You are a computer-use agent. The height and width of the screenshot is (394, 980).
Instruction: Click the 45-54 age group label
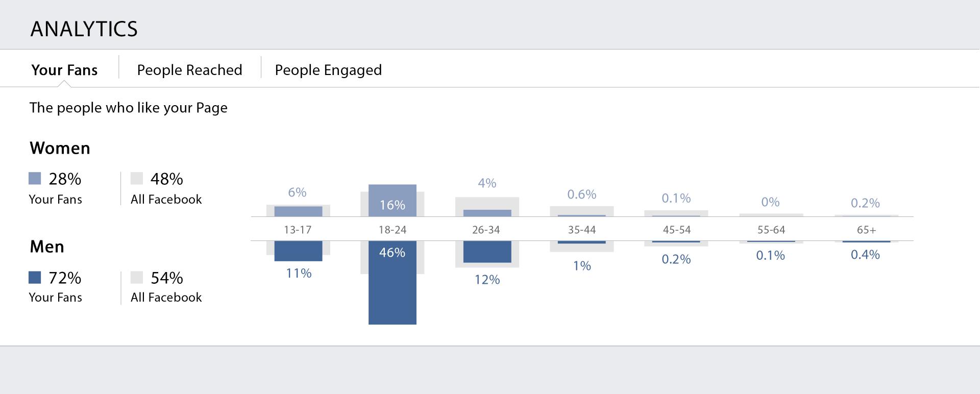[x=676, y=230]
